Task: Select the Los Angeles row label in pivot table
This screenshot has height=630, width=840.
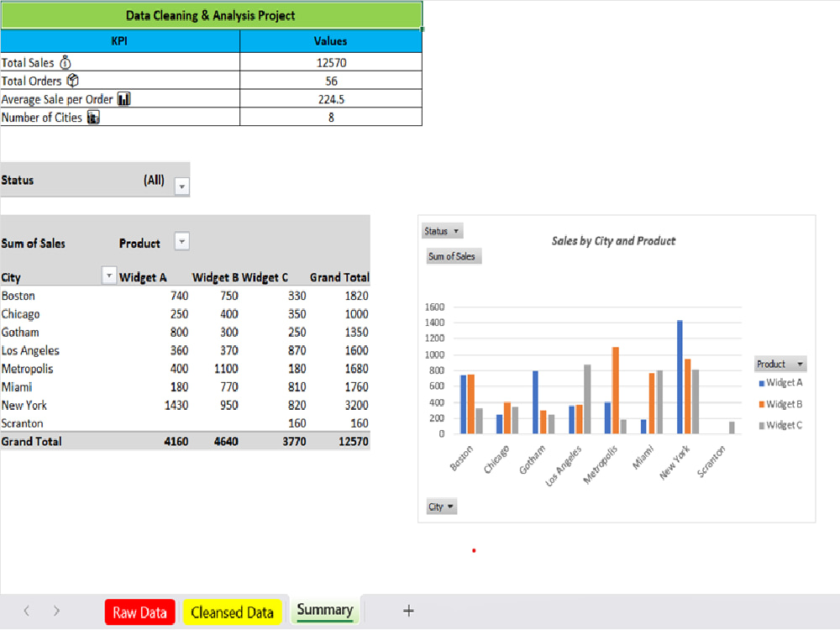Action: pos(30,351)
